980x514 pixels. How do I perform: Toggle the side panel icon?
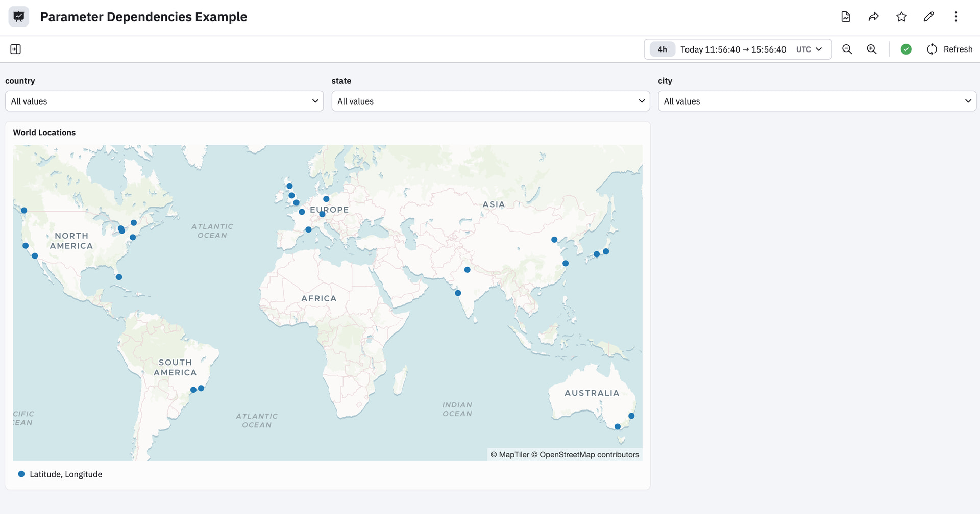[x=16, y=49]
